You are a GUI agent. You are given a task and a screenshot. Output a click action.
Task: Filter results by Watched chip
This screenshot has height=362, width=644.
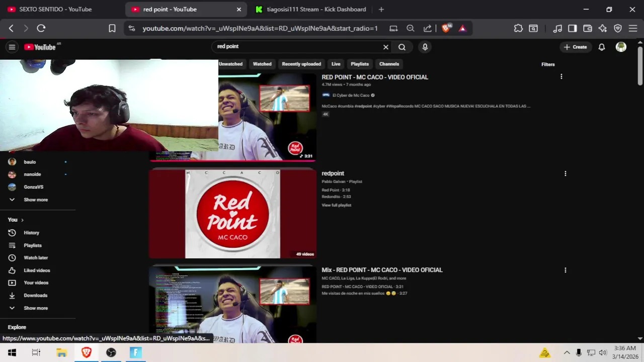[x=262, y=64]
